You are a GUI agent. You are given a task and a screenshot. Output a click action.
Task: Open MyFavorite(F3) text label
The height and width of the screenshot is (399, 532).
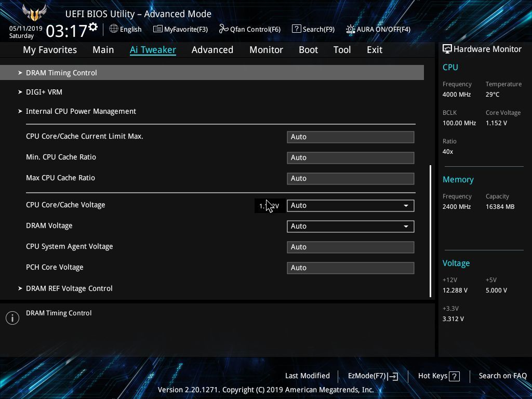coord(186,30)
